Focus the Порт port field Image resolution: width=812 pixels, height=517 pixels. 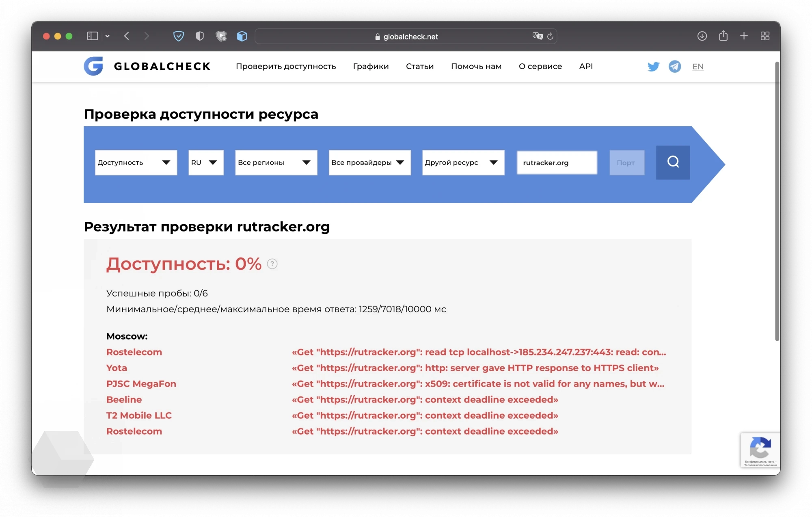(627, 162)
